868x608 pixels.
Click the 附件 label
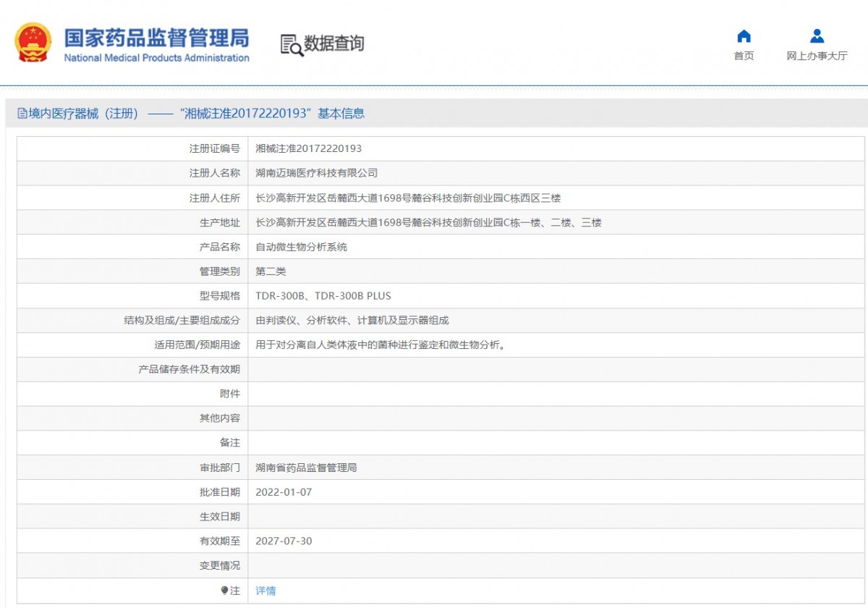(x=230, y=394)
